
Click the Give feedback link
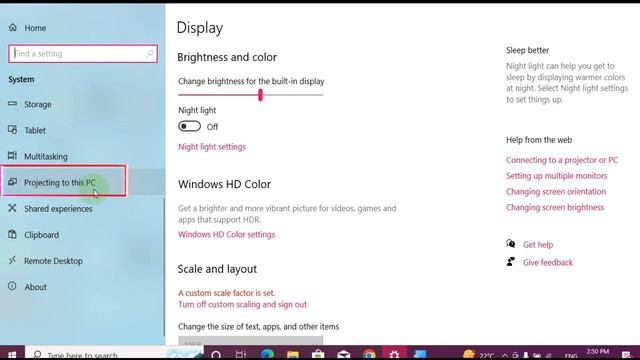[x=548, y=262]
